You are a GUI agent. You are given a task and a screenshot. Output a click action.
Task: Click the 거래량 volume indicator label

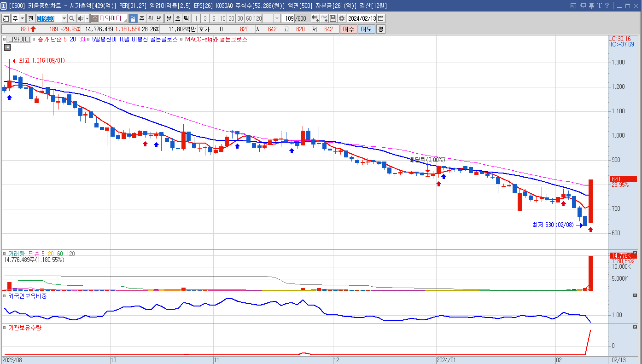17,254
